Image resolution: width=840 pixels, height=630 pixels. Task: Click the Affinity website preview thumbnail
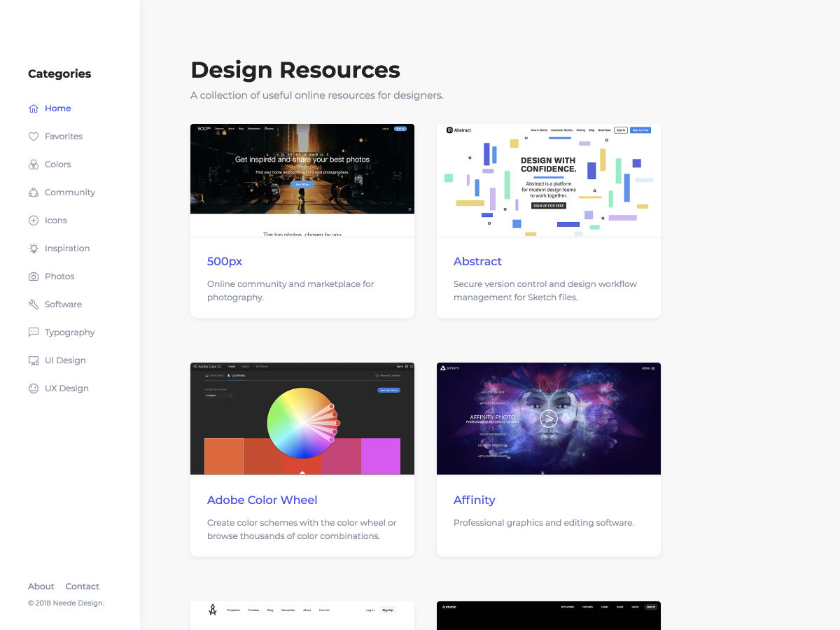pos(549,419)
